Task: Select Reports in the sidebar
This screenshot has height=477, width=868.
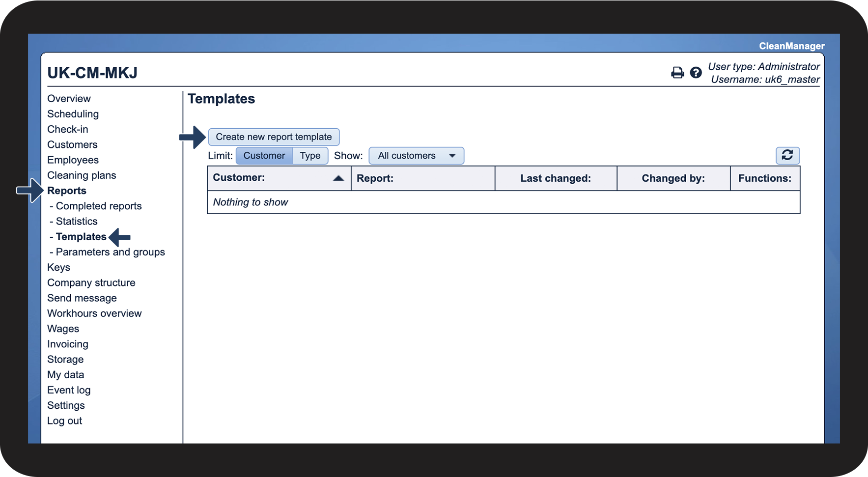Action: pos(67,191)
